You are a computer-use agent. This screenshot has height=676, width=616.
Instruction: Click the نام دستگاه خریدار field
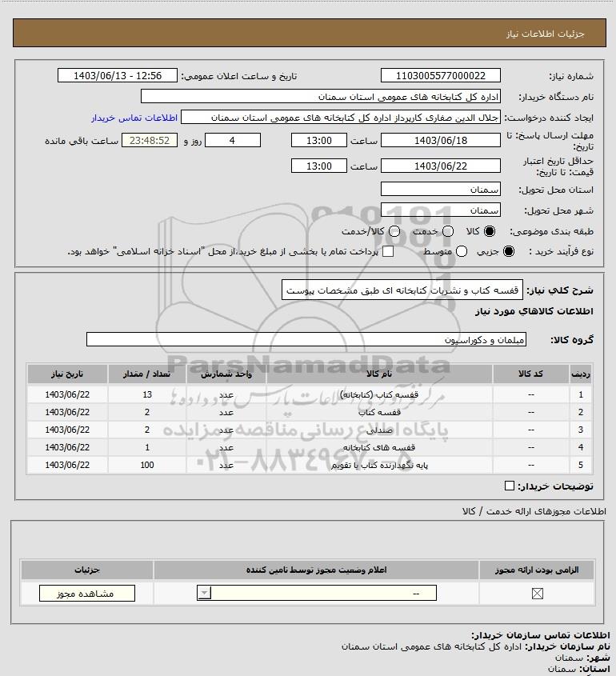coord(321,97)
